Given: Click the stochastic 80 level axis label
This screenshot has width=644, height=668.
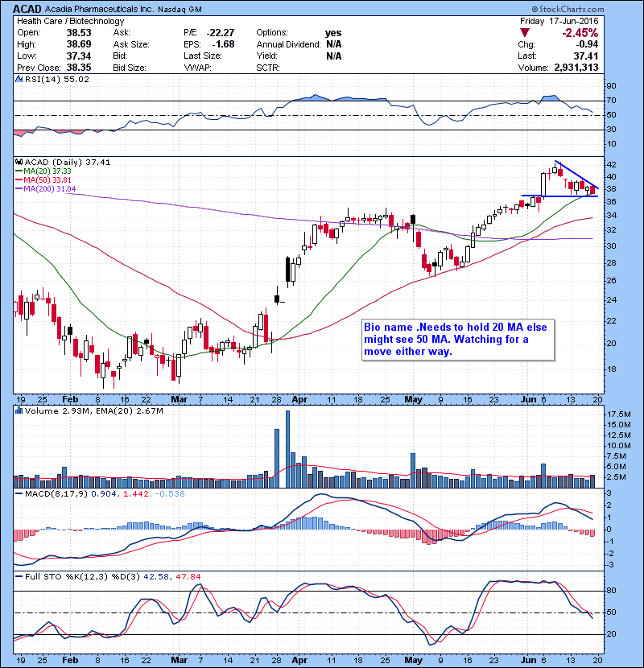Looking at the screenshot, I should [611, 591].
